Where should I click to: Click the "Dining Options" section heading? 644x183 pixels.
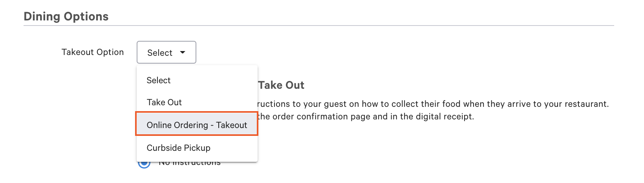66,16
